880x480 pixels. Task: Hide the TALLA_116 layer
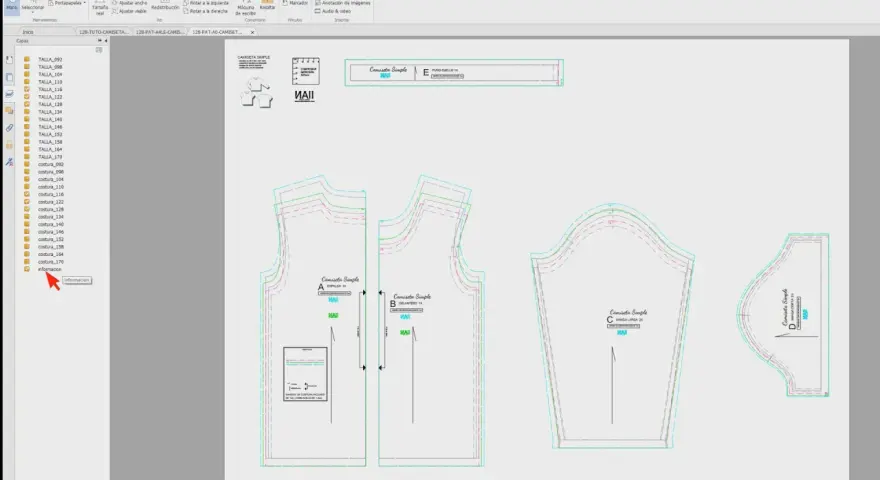[x=26, y=89]
